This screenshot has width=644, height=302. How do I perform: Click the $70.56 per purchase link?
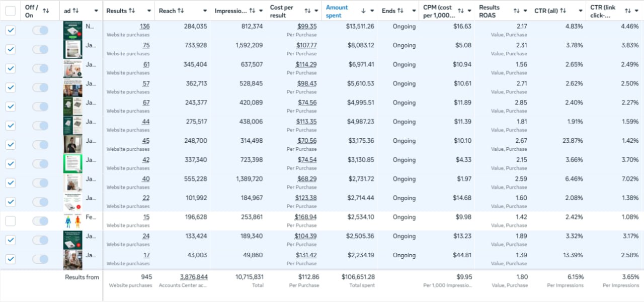307,141
